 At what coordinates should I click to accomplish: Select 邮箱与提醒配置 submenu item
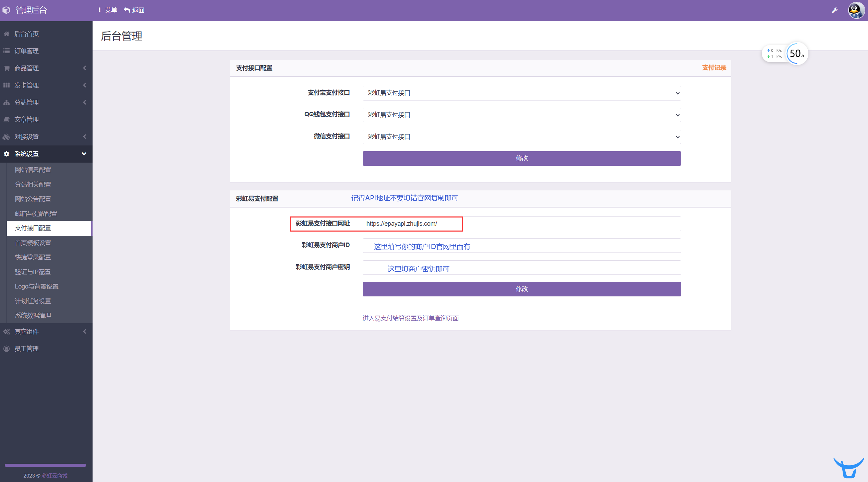click(x=49, y=213)
